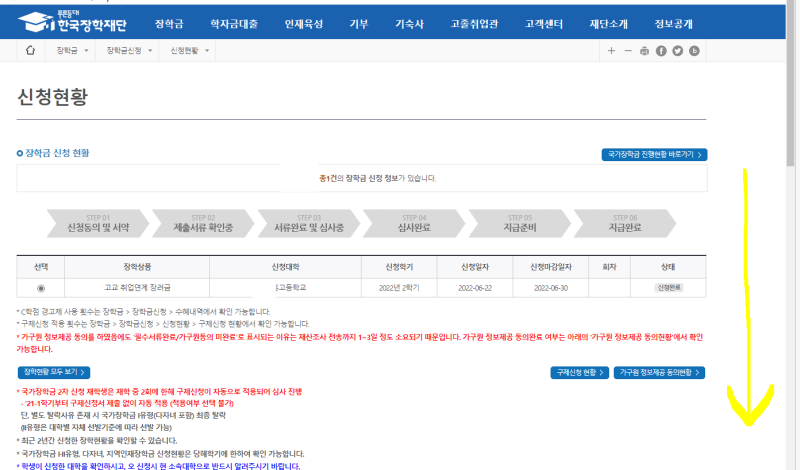Open the 정보공개 main menu
This screenshot has height=470, width=800.
(673, 24)
